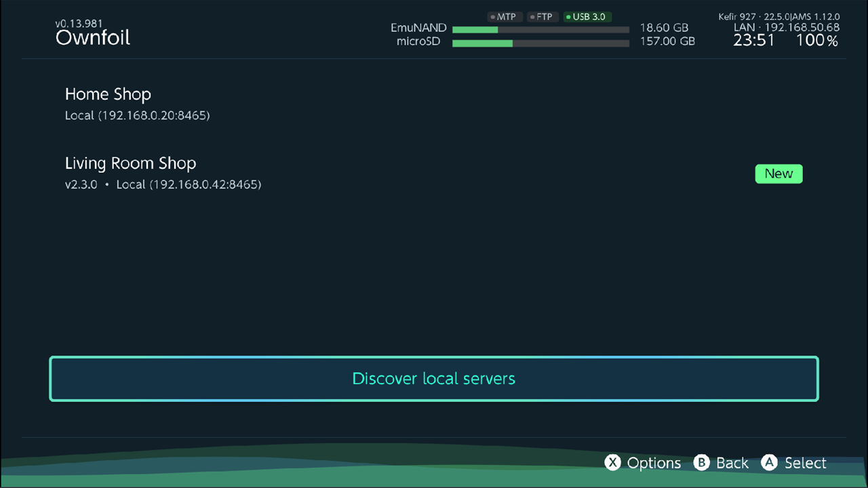The image size is (868, 488).
Task: Click the microSD label
Action: click(x=418, y=41)
